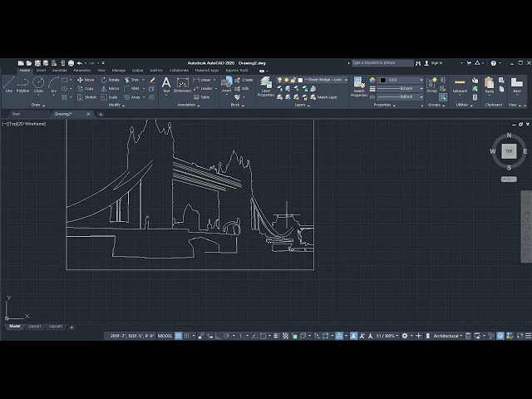Expand the Modify panel
The image size is (532, 399).
[116, 106]
